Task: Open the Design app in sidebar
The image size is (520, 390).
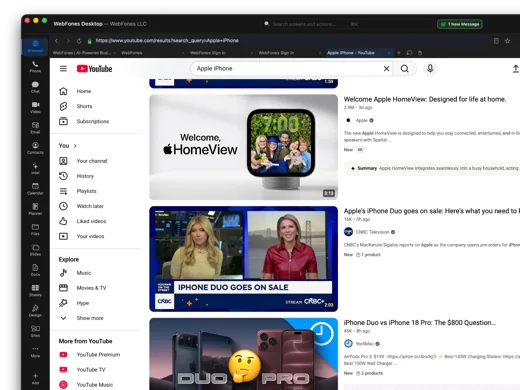Action: point(35,311)
